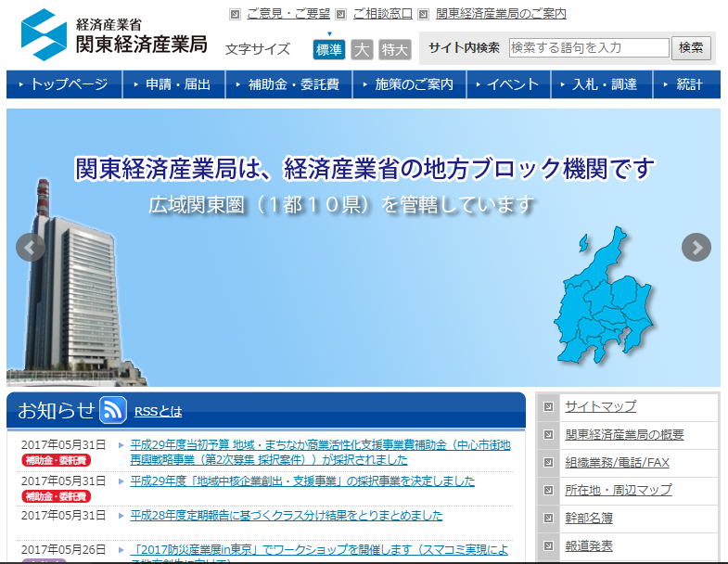Click the お知らせ heading

(57, 411)
